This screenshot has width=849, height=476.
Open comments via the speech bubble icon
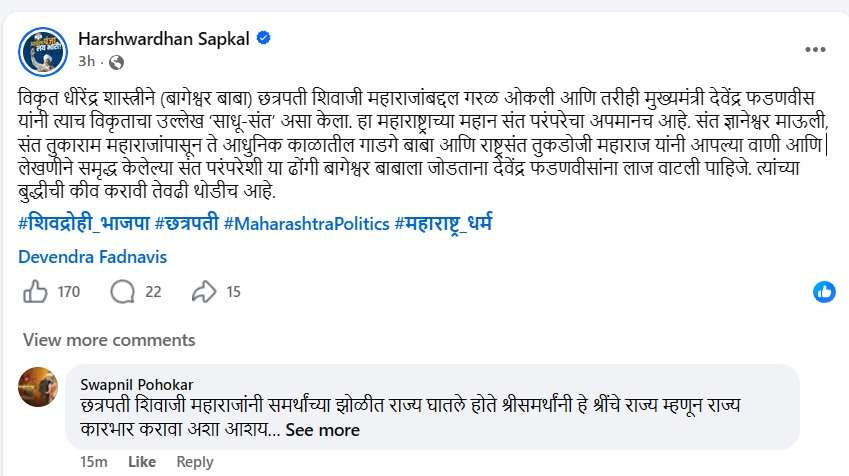pos(123,292)
